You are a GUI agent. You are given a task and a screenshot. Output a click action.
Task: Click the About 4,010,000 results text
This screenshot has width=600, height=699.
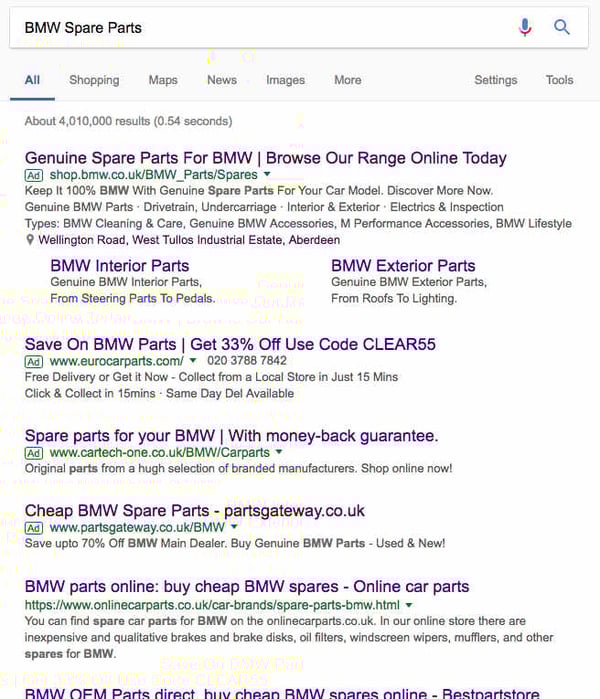tap(128, 121)
